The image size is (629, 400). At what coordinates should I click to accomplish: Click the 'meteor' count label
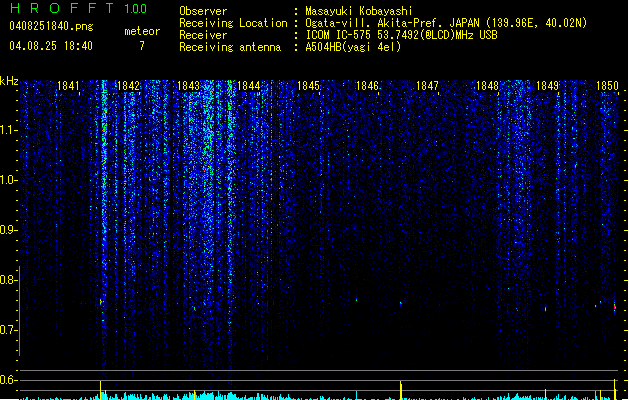pyautogui.click(x=142, y=31)
